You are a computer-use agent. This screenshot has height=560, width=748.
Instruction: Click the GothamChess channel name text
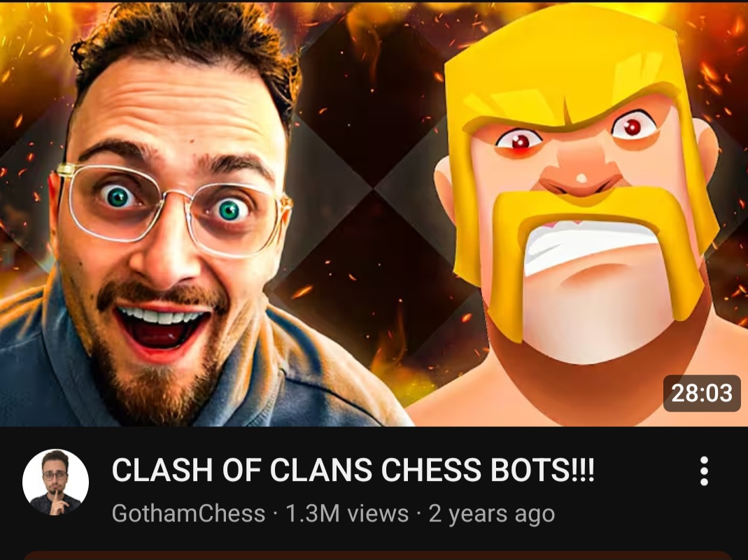[188, 513]
